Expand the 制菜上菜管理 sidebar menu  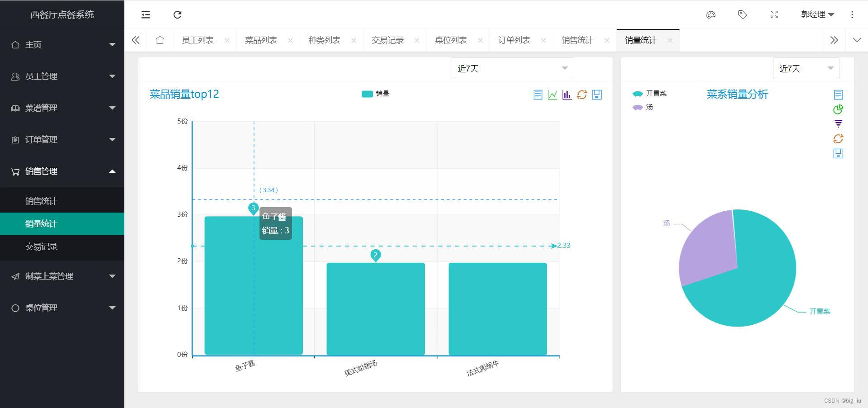click(62, 276)
